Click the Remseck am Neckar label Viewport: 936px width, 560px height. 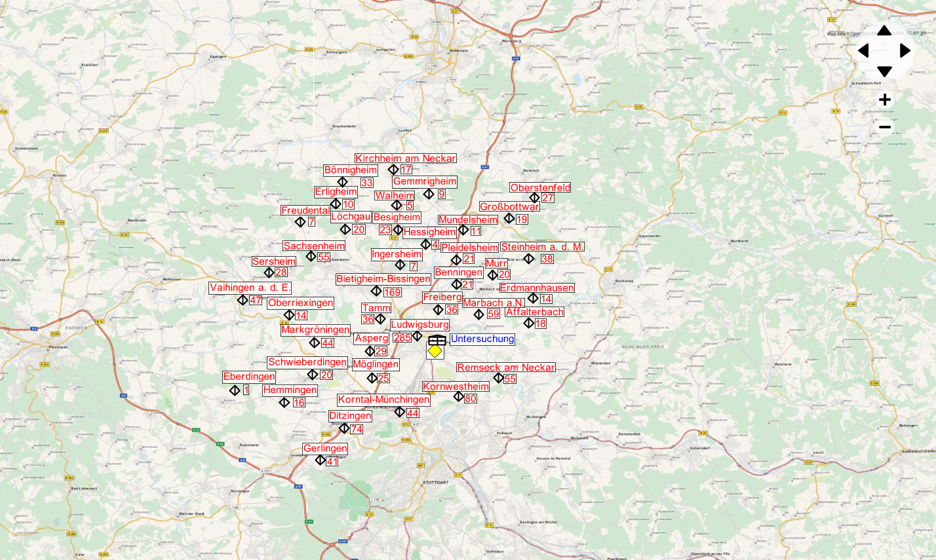point(505,367)
